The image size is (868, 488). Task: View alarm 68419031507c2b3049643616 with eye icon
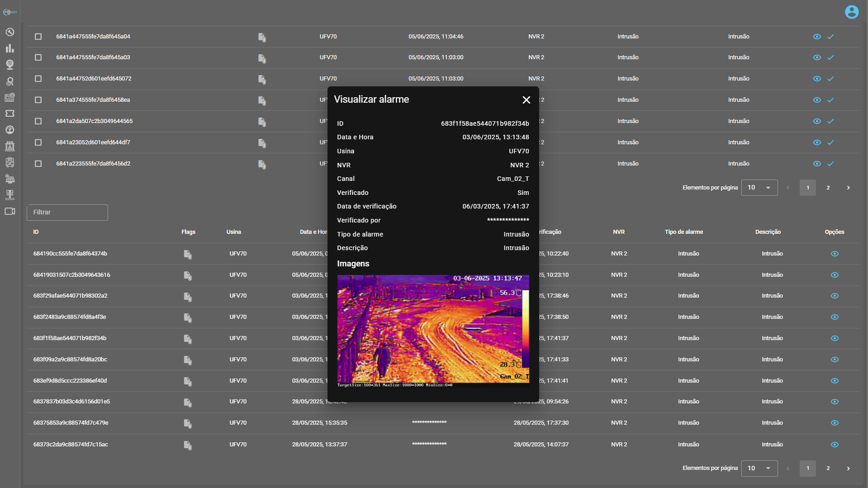[x=835, y=275]
